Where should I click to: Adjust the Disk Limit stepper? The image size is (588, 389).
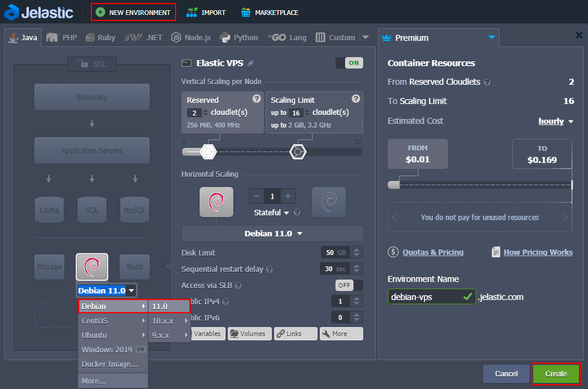pos(357,253)
